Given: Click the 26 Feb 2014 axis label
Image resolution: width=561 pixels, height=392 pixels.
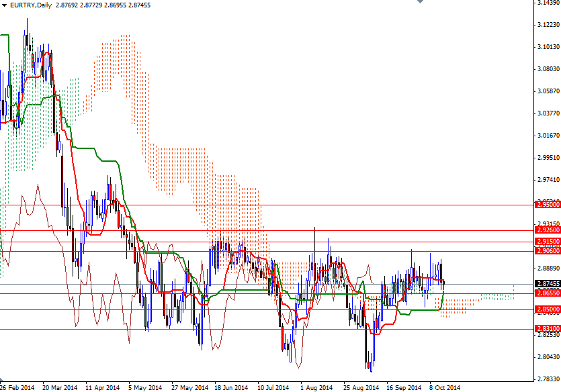Looking at the screenshot, I should pyautogui.click(x=17, y=387).
